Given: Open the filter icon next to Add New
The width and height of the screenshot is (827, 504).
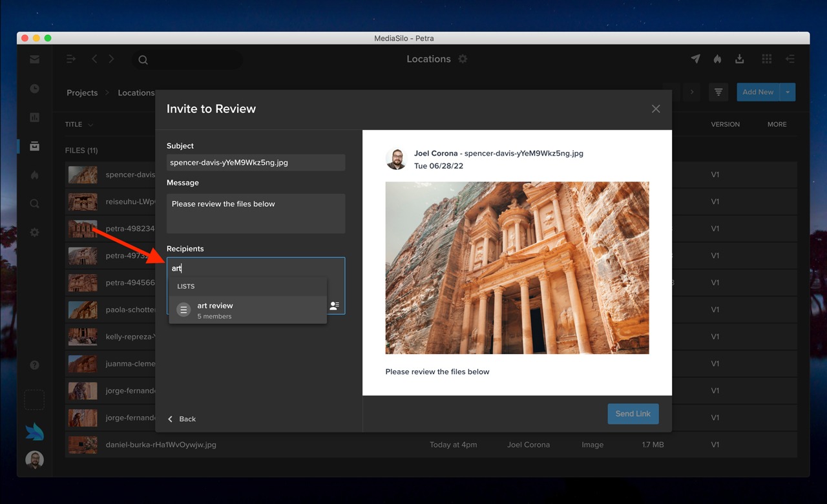Looking at the screenshot, I should pyautogui.click(x=718, y=92).
